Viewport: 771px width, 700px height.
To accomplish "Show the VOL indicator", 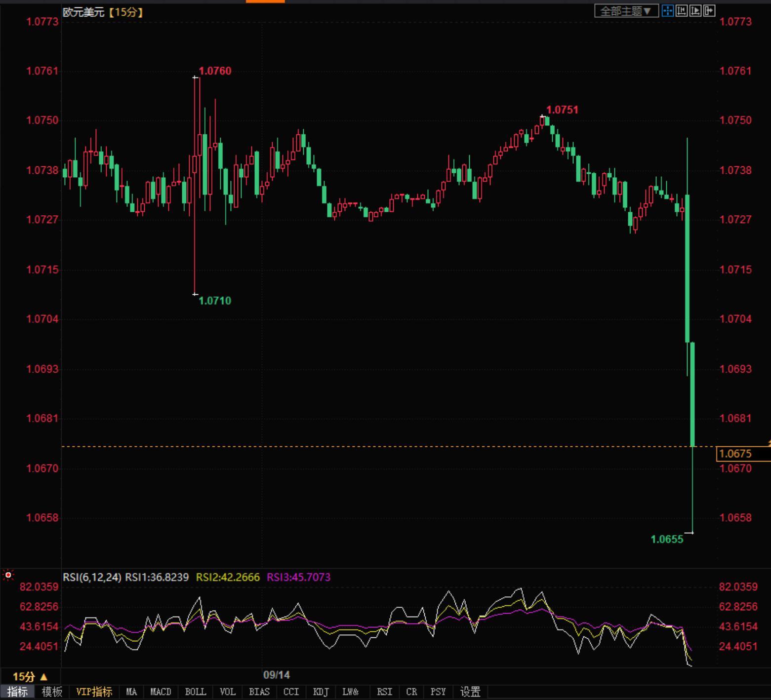I will click(x=227, y=692).
